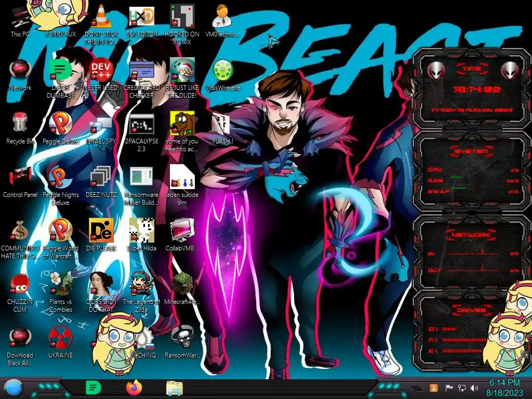This screenshot has width=532, height=399.
Task: Open the green app pinned to taskbar
Action: pyautogui.click(x=94, y=388)
